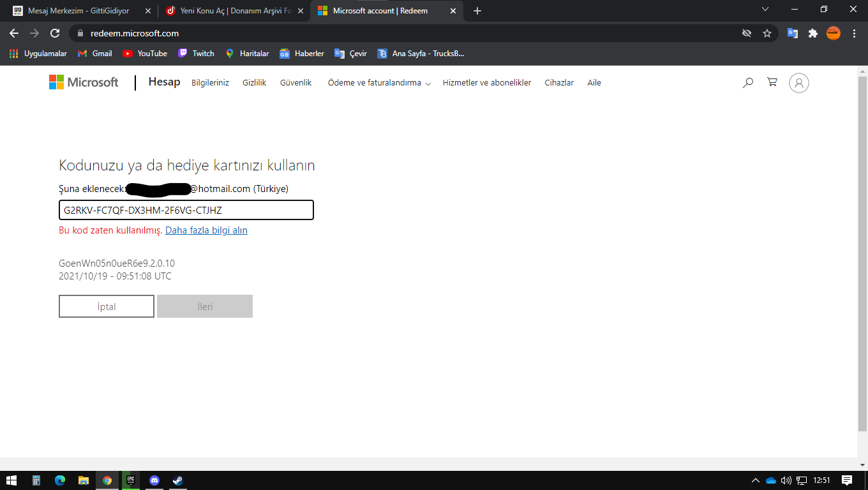Click the Microsoft logo in page header

tap(84, 82)
